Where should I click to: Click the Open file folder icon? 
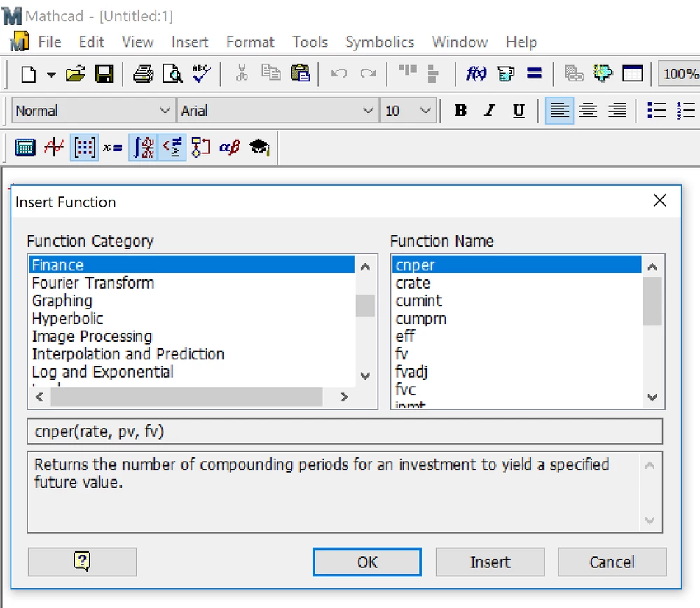pyautogui.click(x=76, y=74)
